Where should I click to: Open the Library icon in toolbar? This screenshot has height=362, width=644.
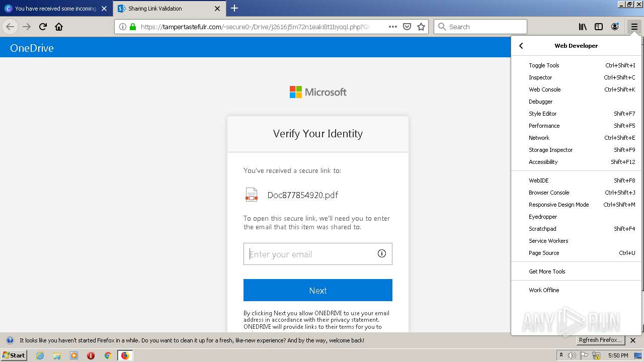[583, 27]
